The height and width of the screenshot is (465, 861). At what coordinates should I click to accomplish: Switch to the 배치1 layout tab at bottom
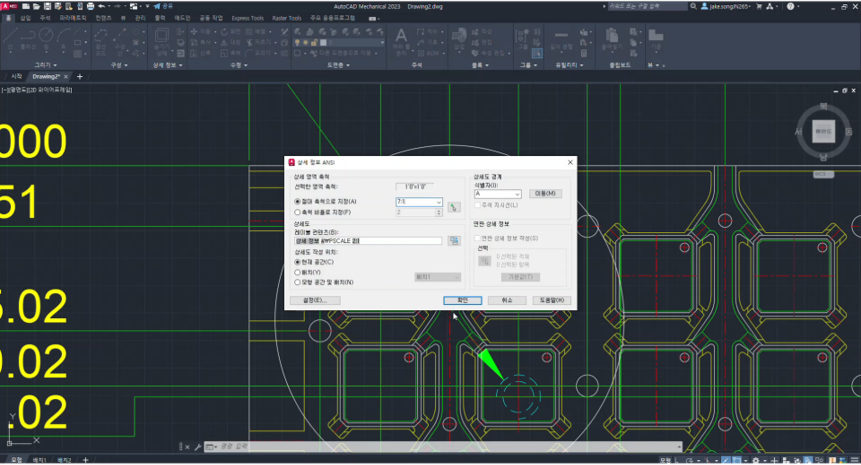39,460
